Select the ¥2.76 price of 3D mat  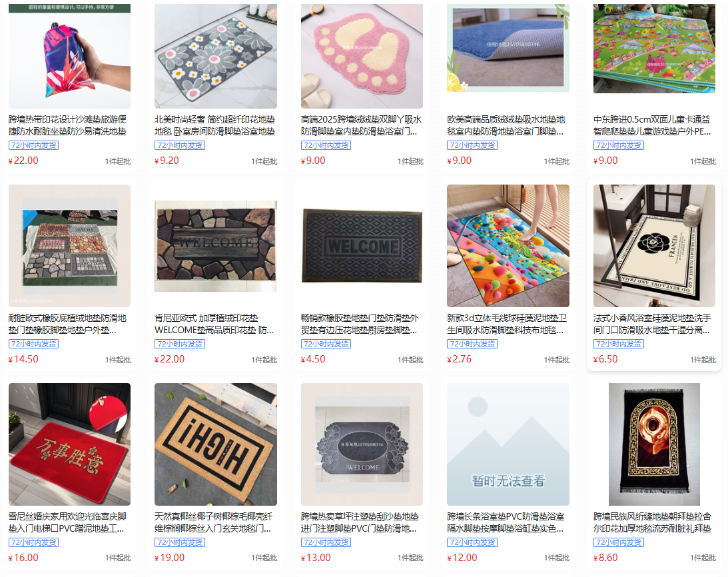pyautogui.click(x=459, y=359)
